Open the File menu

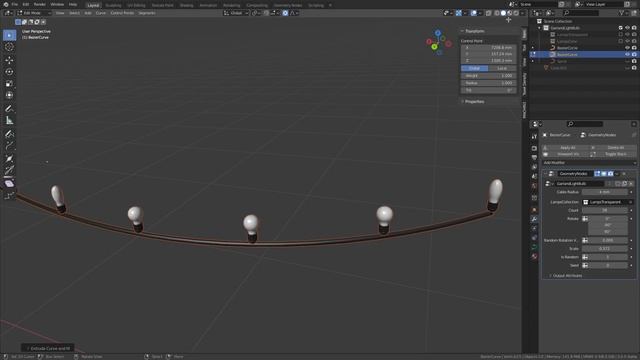click(15, 4)
